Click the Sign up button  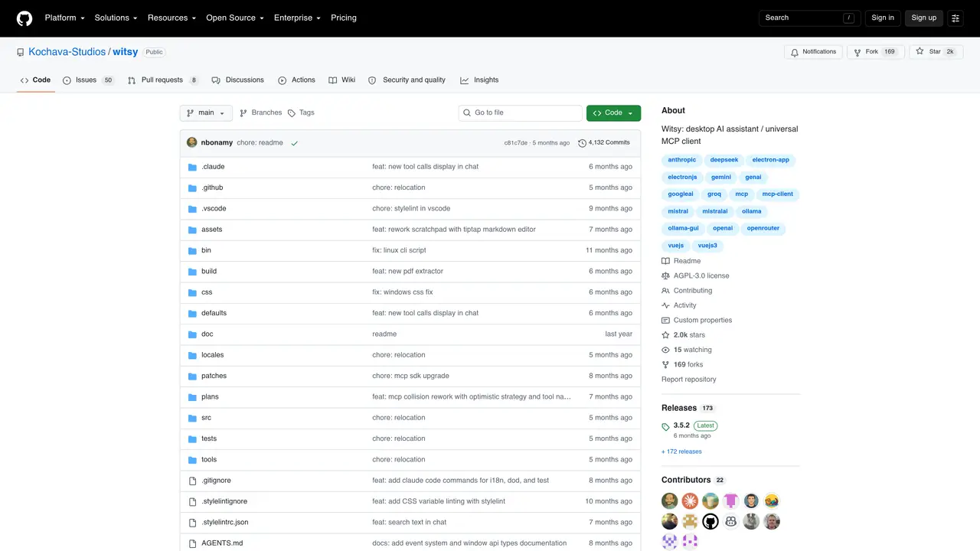point(923,18)
